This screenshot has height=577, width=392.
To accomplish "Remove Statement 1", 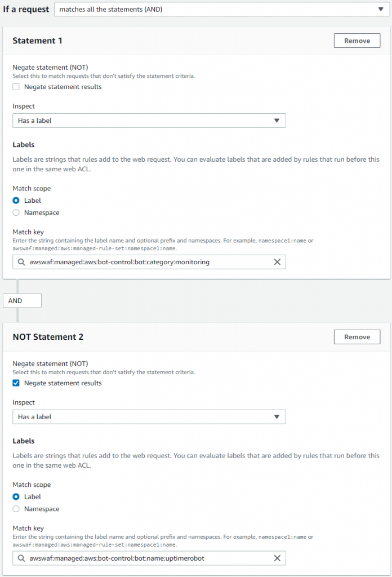I will coord(357,40).
